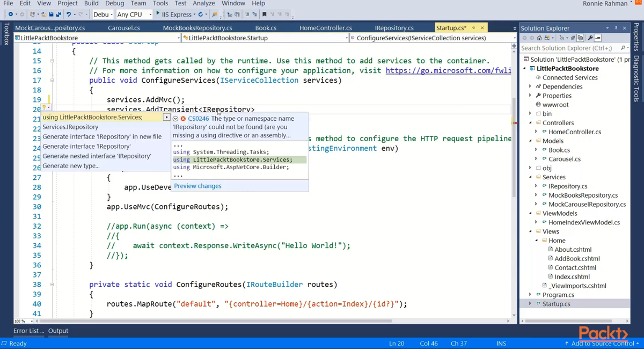This screenshot has height=349, width=644.
Task: Switch to the Carousel.cs tab
Action: click(124, 28)
